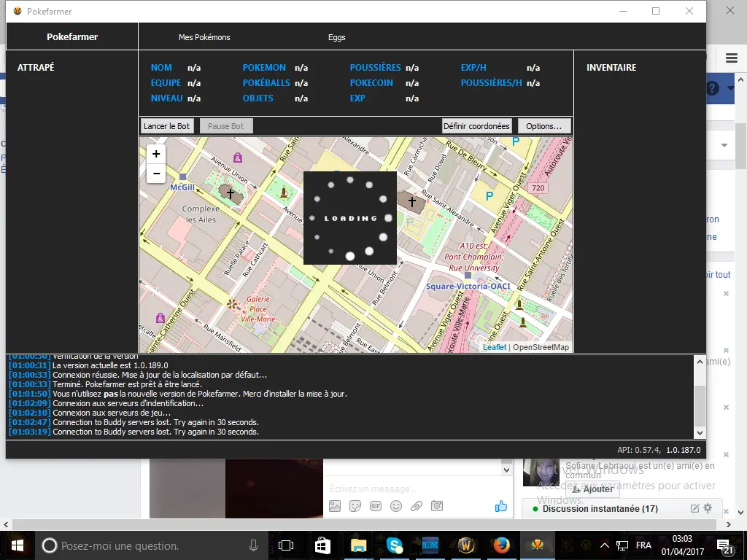Click the taskbar clock 03:03

point(682,539)
